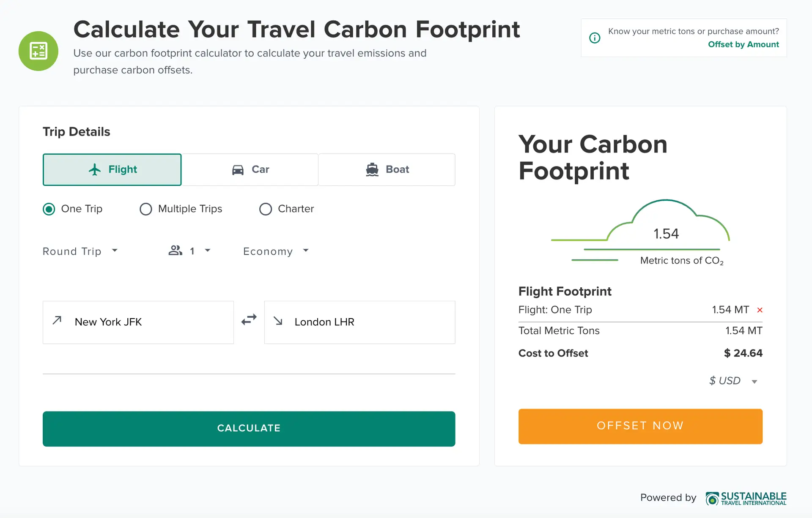Select the Charter radio option
Image resolution: width=812 pixels, height=518 pixels.
pyautogui.click(x=266, y=209)
